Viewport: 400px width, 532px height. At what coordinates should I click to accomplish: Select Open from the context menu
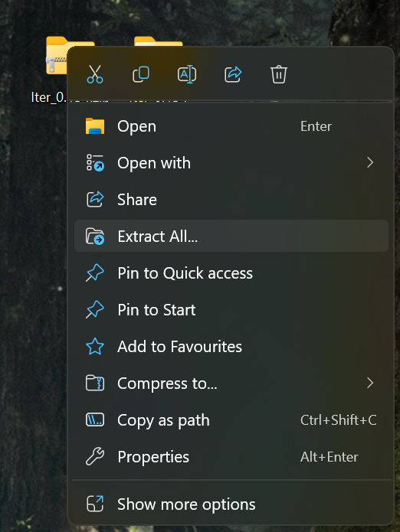[x=231, y=126]
